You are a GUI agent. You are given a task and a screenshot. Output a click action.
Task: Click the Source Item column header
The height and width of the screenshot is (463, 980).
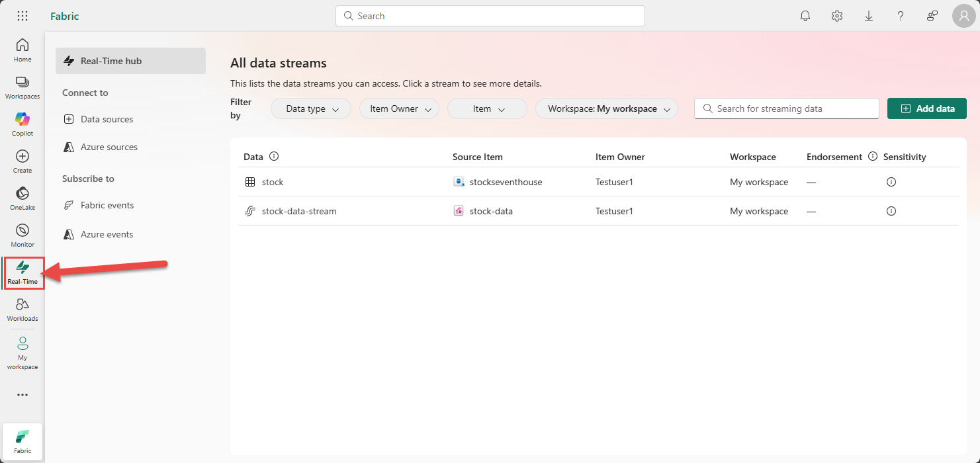point(478,157)
